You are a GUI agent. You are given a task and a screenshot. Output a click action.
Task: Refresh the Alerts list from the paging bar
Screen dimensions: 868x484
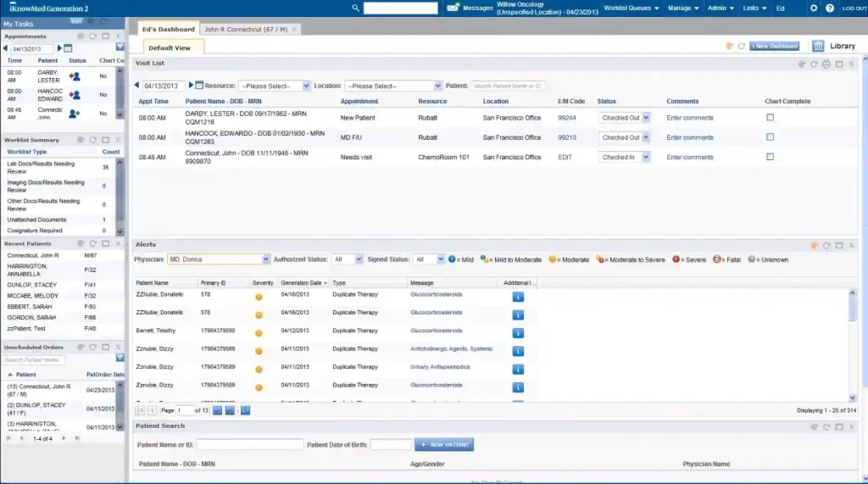(x=245, y=410)
